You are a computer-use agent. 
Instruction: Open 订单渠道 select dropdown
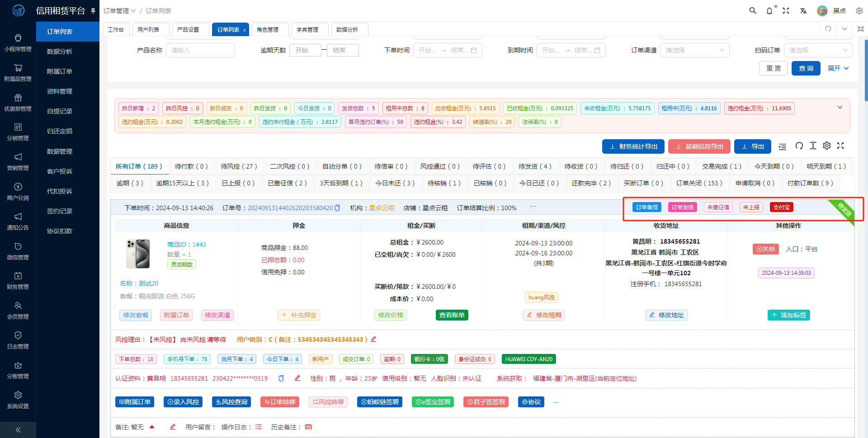click(695, 50)
